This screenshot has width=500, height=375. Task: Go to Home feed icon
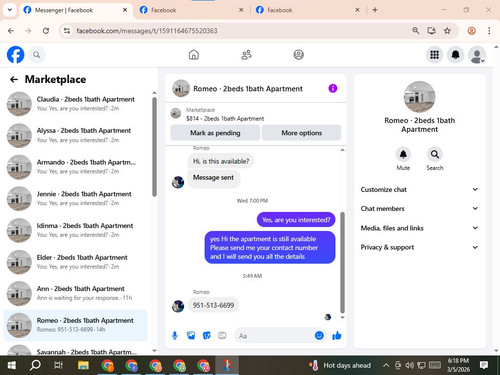(x=194, y=55)
